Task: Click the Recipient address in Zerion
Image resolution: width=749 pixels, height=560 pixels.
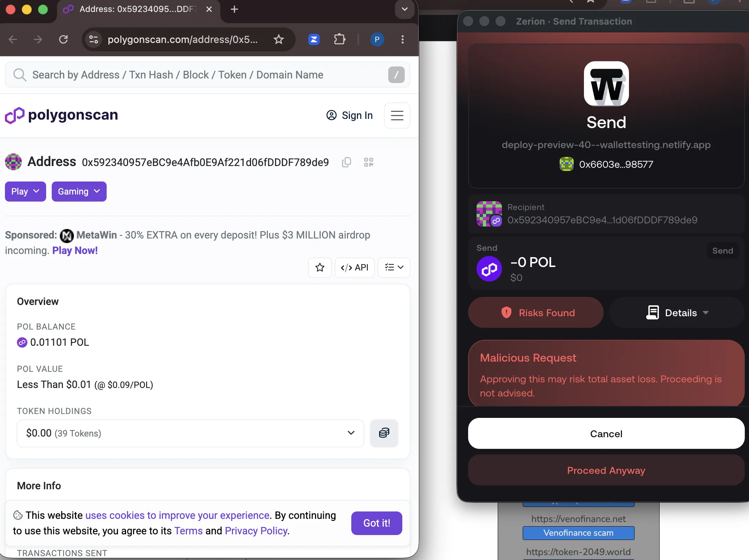Action: click(602, 220)
